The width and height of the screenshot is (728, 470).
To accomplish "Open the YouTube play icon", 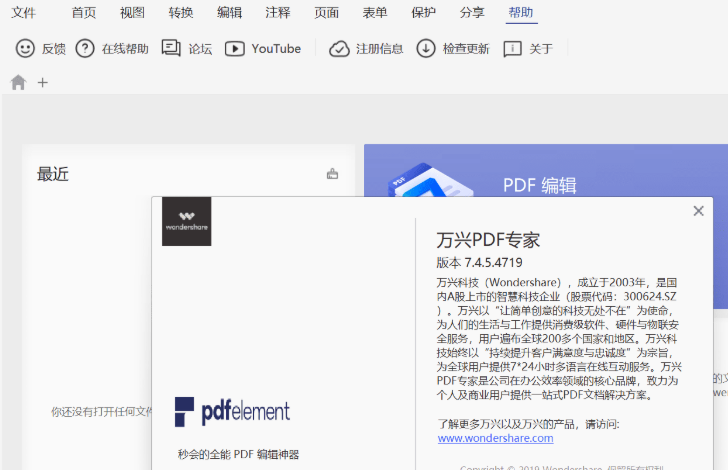I will [x=235, y=49].
